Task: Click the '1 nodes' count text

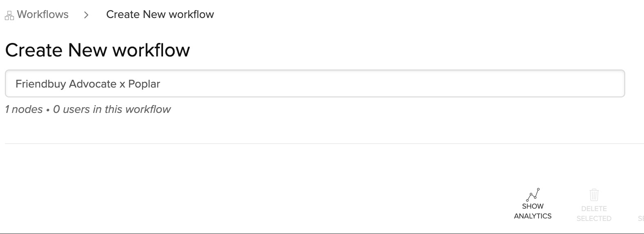Action: [x=24, y=109]
